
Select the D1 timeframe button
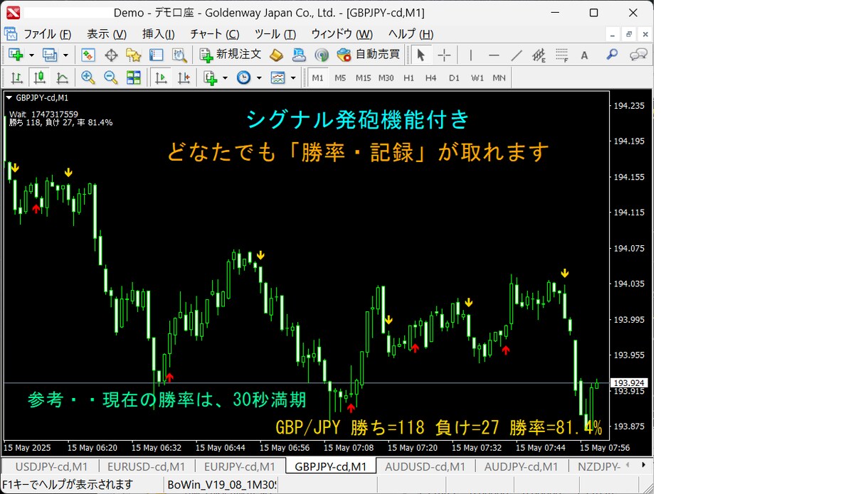point(454,77)
